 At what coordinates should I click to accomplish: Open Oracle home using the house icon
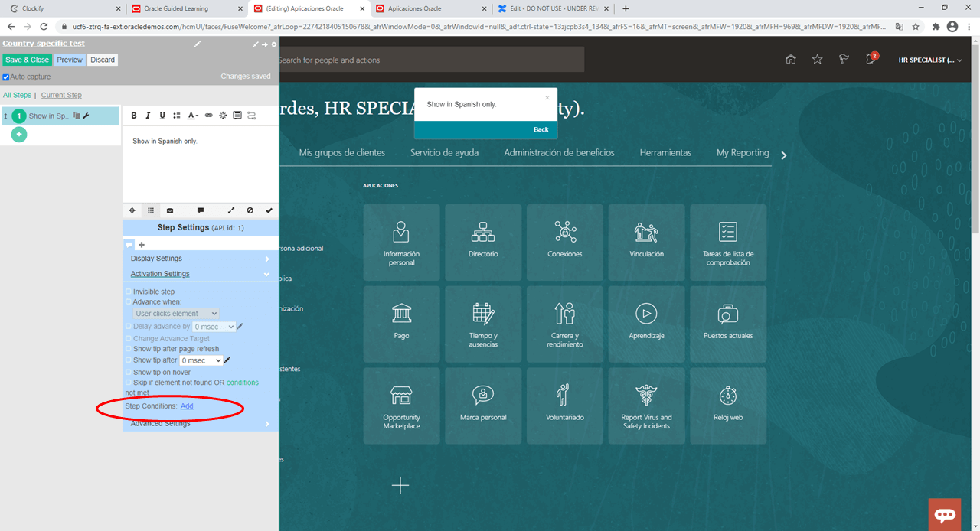click(790, 59)
